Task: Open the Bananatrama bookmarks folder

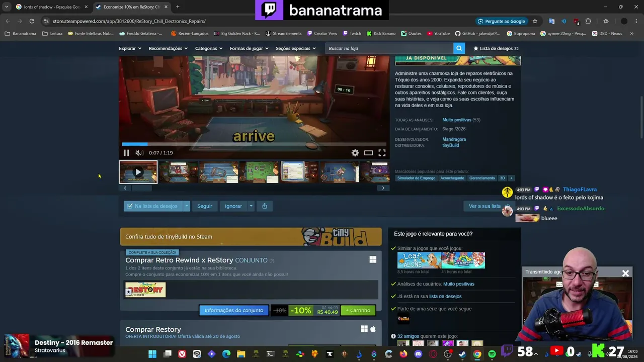Action: pos(20,34)
